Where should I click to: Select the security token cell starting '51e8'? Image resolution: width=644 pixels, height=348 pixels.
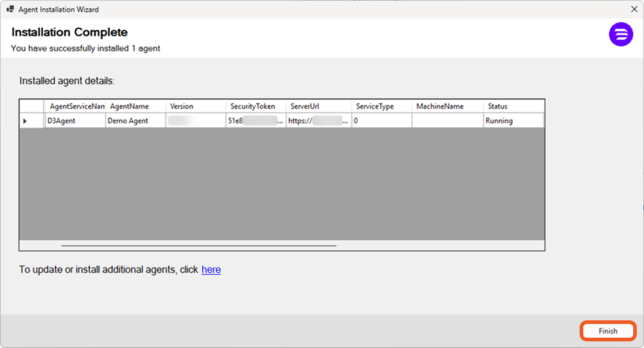tap(256, 121)
